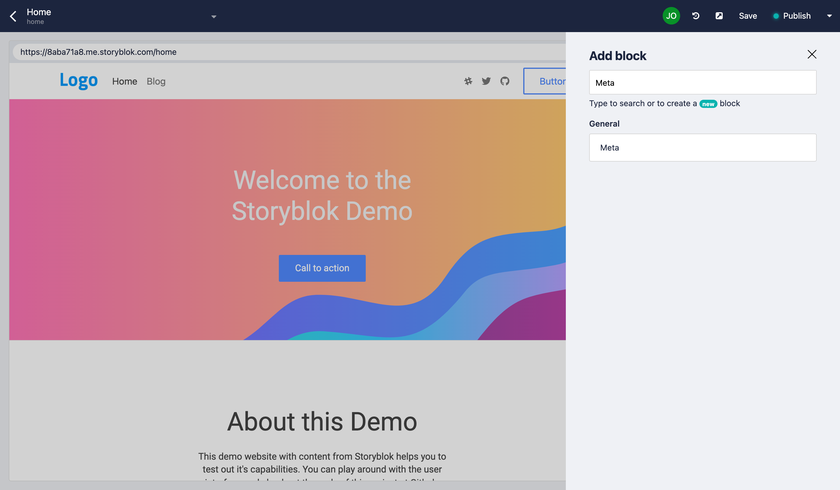The image size is (840, 490).
Task: Publish the story
Action: coord(792,16)
